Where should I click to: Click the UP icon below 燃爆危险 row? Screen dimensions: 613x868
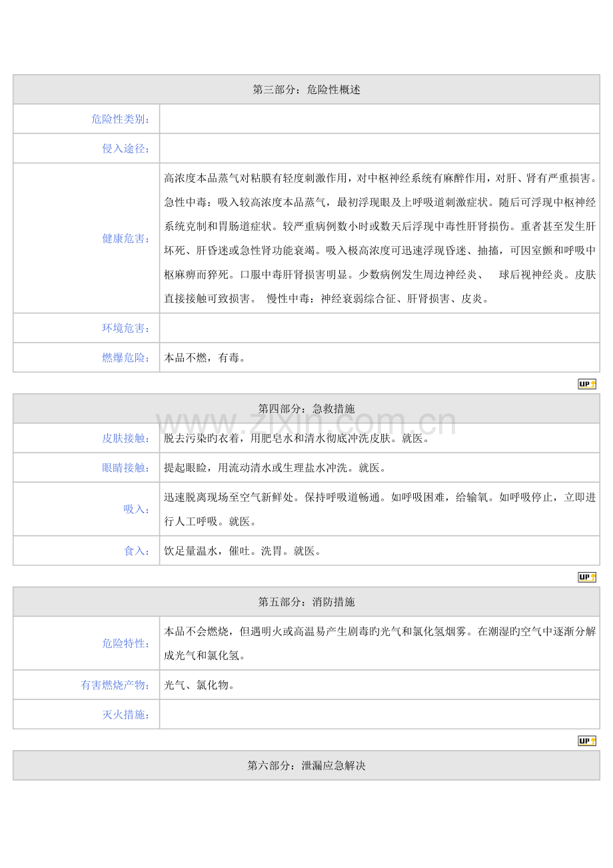point(587,384)
